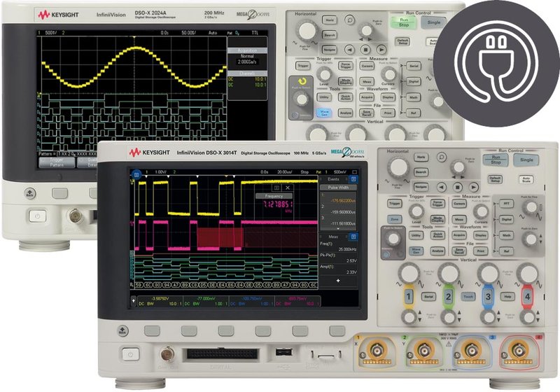
Task: Expand the up-arrow beside the 3014T channel status bar
Action: pyautogui.click(x=134, y=301)
